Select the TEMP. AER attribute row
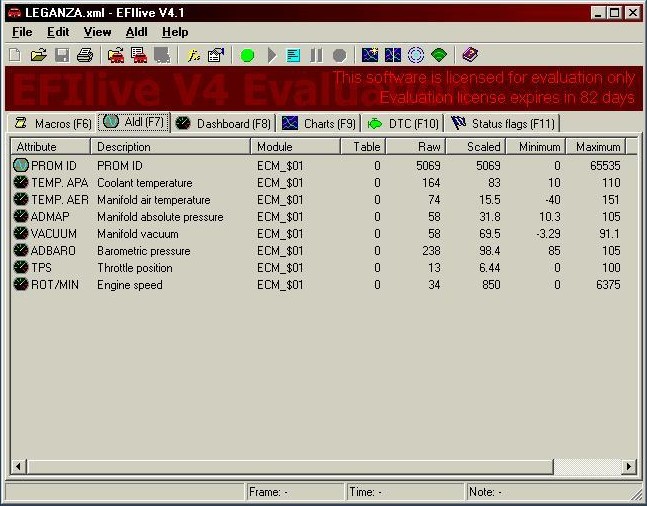647x506 pixels. click(318, 200)
